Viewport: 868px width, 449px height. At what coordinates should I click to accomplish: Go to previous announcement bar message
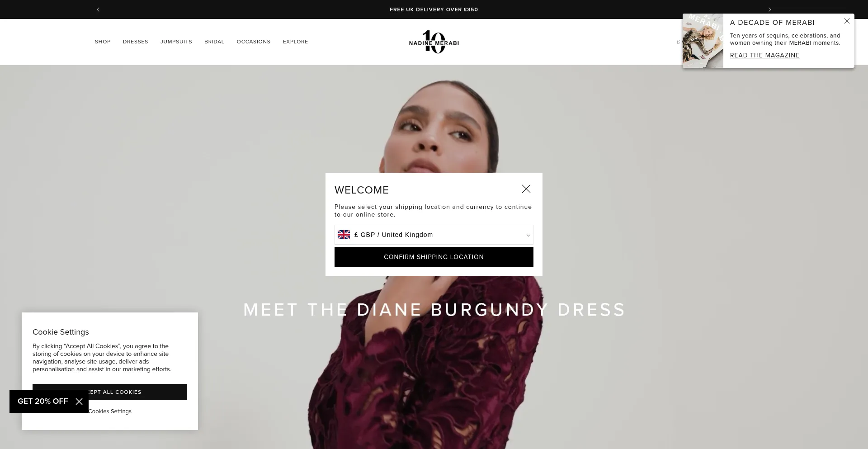[x=98, y=9]
